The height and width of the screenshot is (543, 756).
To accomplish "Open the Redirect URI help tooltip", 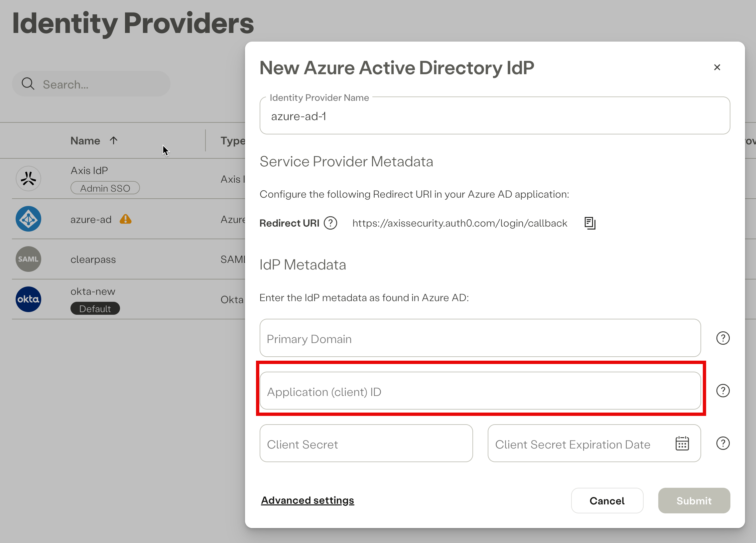I will tap(330, 223).
